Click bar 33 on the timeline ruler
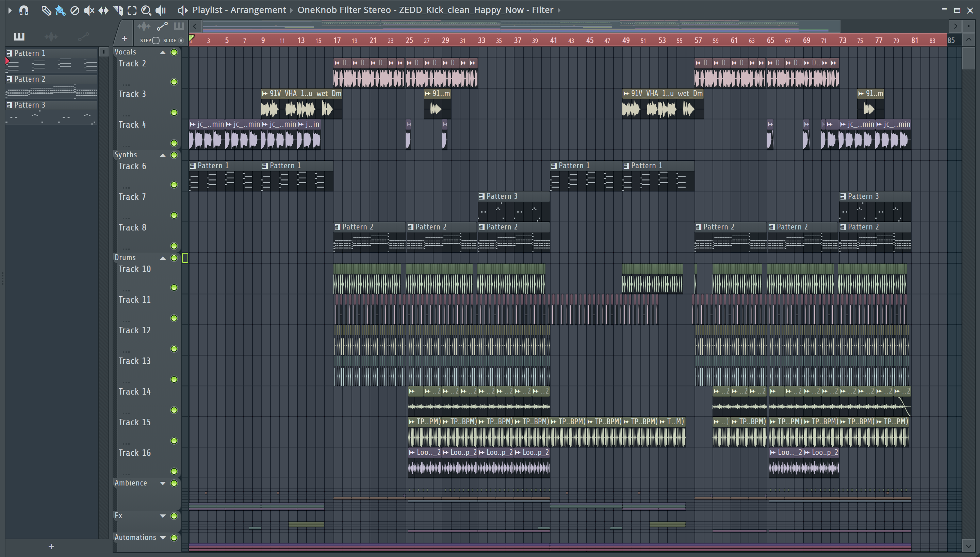 tap(481, 40)
